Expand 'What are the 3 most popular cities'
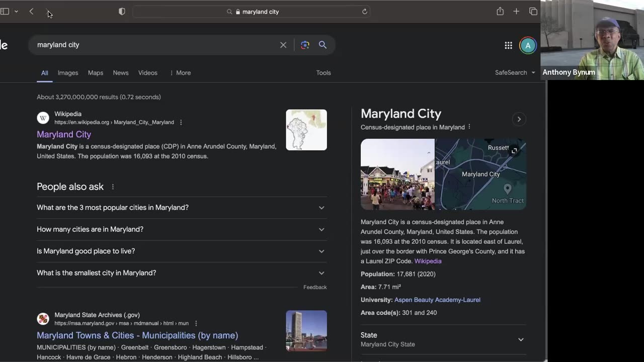The image size is (644, 362). 182,208
